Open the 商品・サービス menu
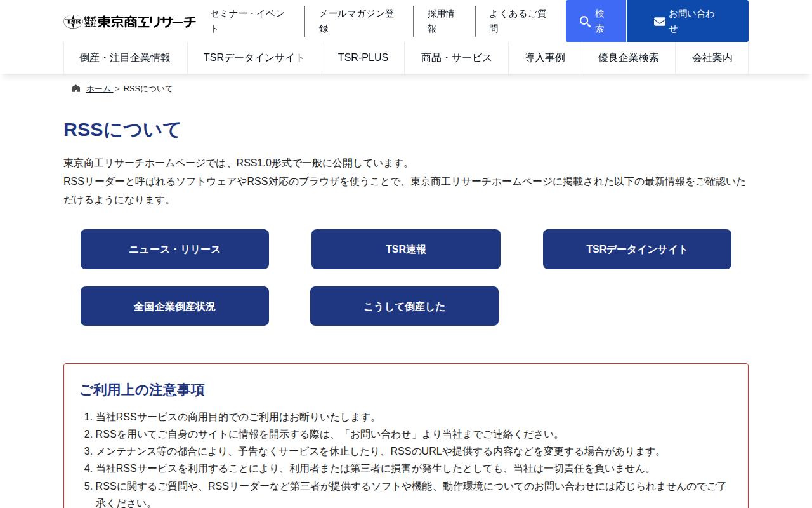This screenshot has width=812, height=508. click(x=456, y=57)
